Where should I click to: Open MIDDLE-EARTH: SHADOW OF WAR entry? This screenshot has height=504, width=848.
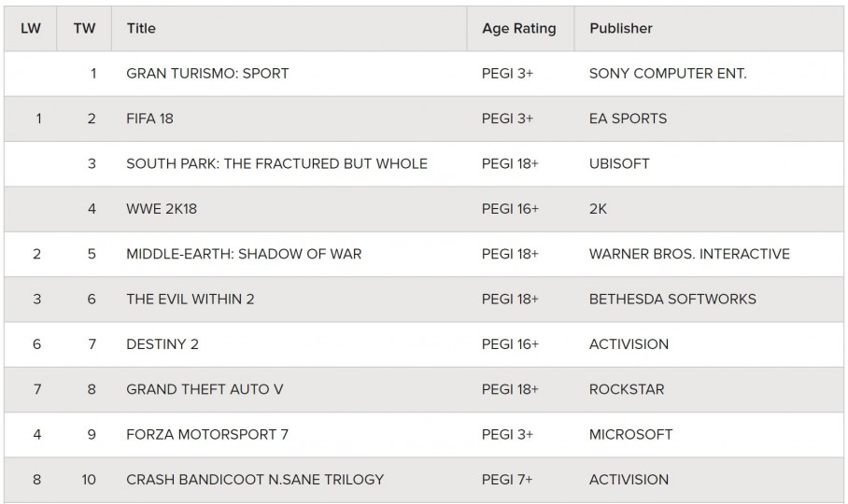(244, 254)
